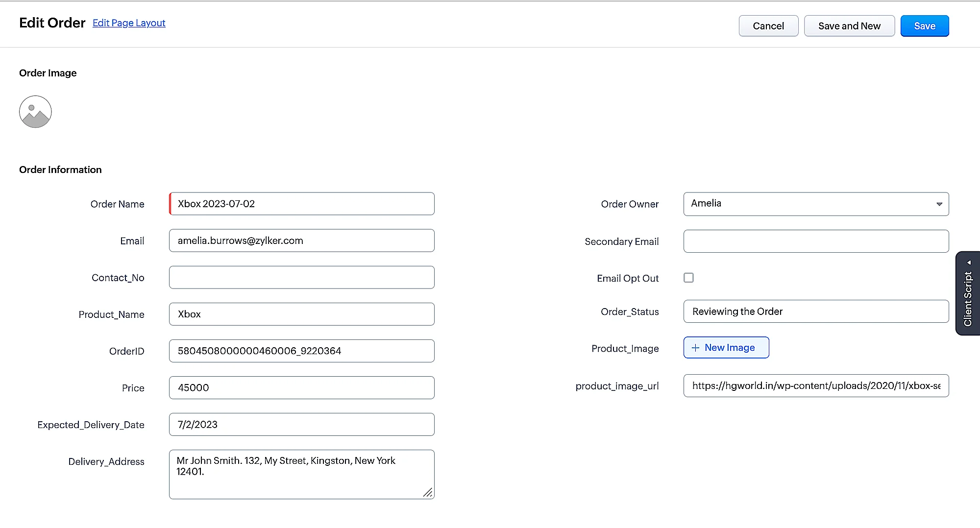The height and width of the screenshot is (528, 980).
Task: Click the plus icon in New Image
Action: (x=695, y=348)
